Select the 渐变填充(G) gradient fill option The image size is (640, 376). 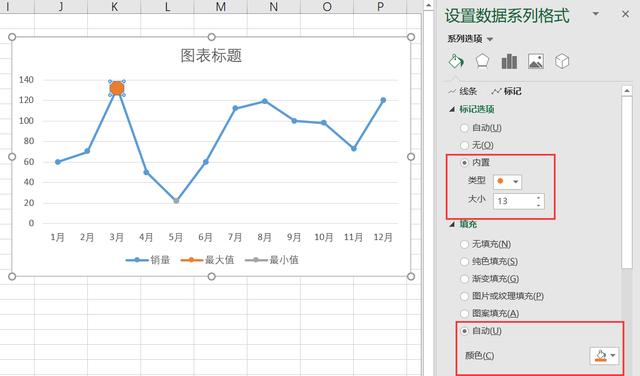tap(464, 279)
